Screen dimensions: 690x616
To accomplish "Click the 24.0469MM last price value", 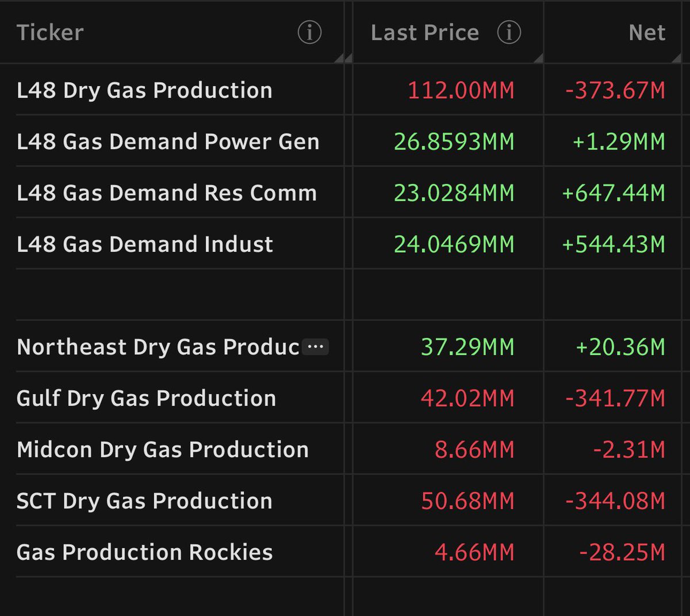I will [x=454, y=244].
